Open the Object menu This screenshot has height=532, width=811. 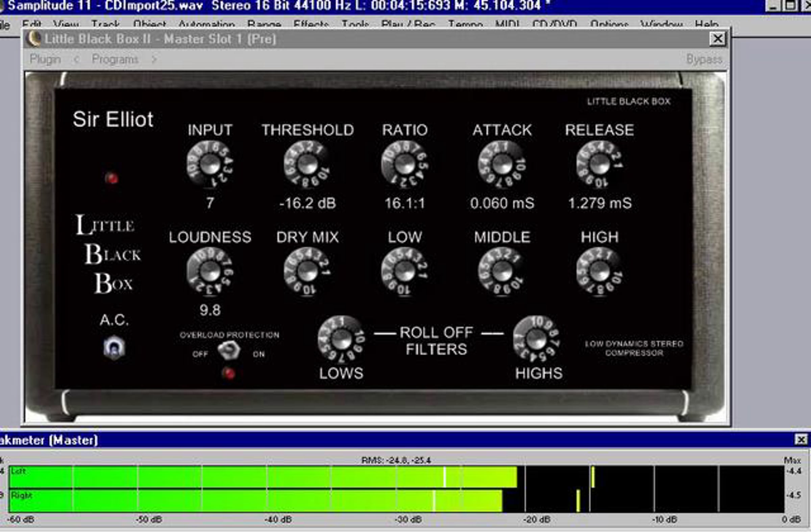[x=150, y=24]
